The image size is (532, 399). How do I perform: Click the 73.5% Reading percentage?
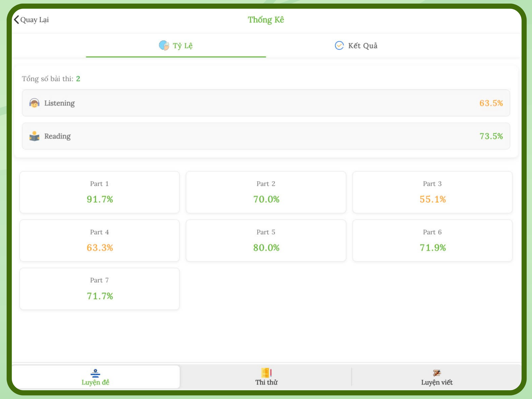(x=491, y=136)
